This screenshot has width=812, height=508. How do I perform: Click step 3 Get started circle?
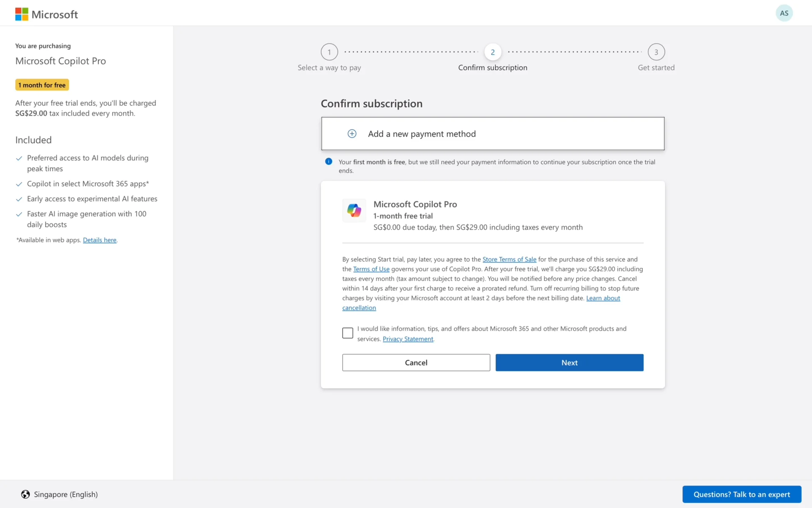[656, 52]
